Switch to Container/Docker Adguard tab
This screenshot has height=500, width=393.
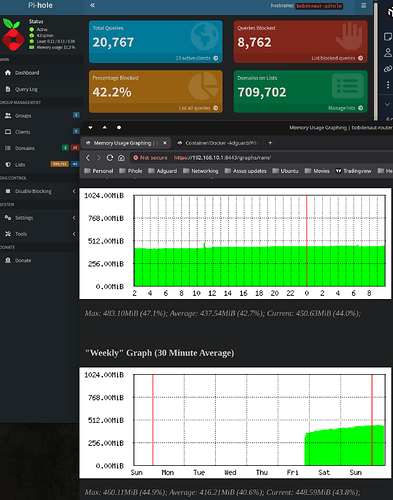[218, 143]
